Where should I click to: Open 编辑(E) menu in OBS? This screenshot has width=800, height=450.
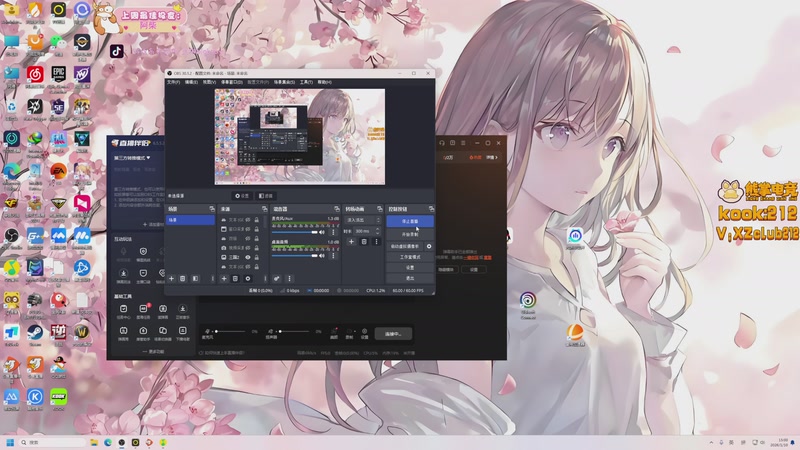[191, 82]
